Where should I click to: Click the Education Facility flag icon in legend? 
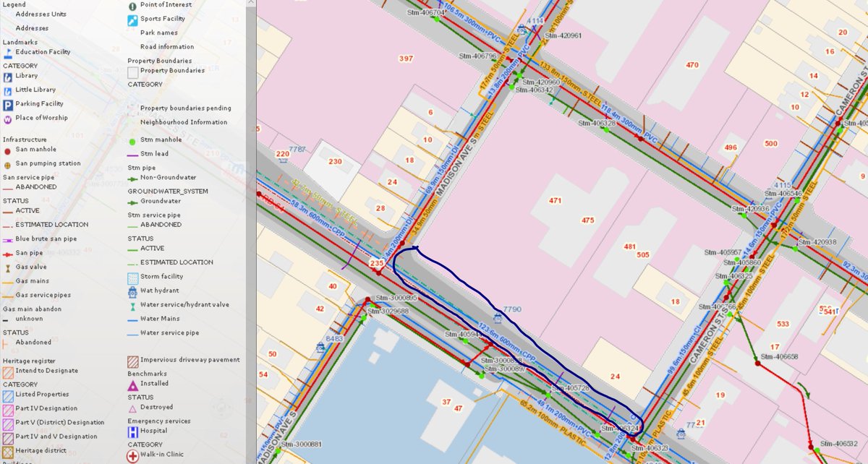click(x=7, y=53)
